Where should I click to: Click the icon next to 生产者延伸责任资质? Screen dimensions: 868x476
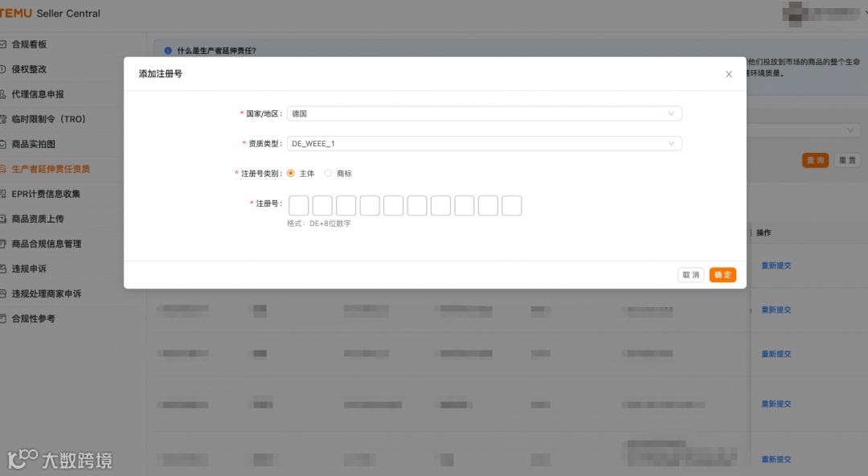(x=2, y=169)
